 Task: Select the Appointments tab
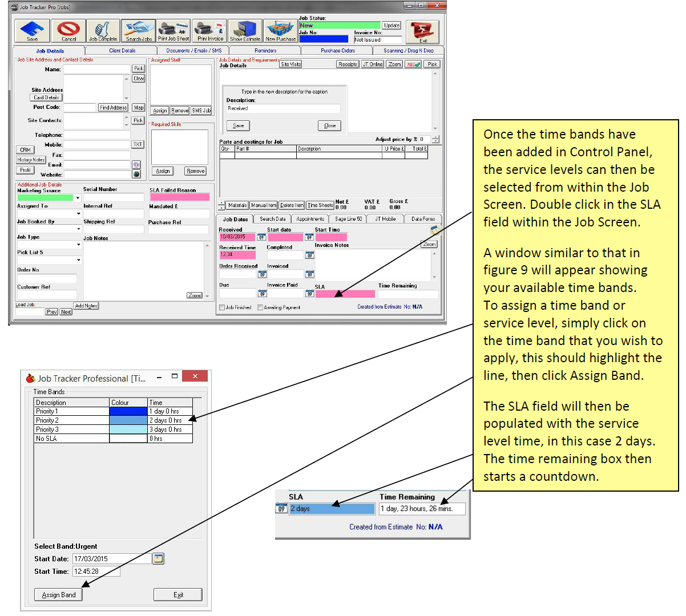[310, 219]
